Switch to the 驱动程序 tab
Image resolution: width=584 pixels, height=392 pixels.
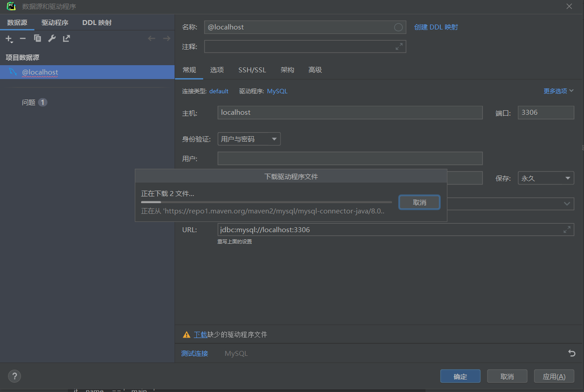[55, 23]
